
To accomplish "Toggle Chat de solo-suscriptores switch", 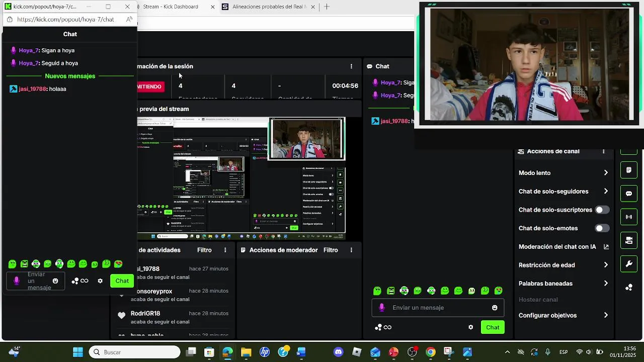I will click(x=602, y=210).
